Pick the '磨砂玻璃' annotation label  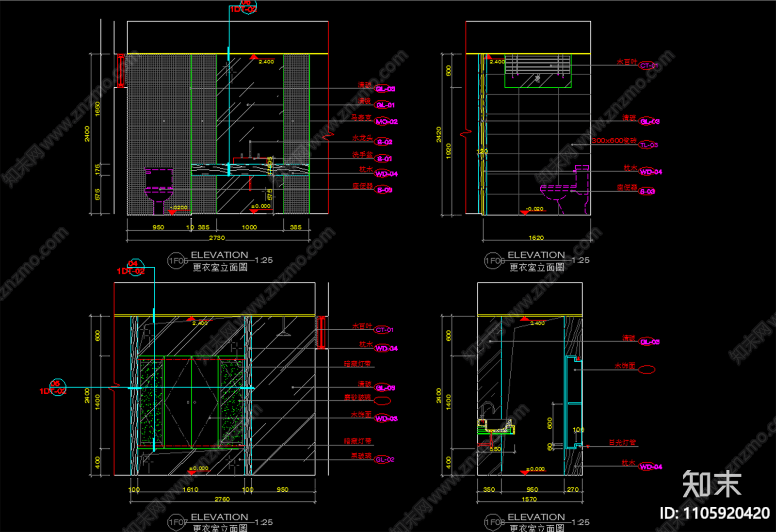[358, 397]
